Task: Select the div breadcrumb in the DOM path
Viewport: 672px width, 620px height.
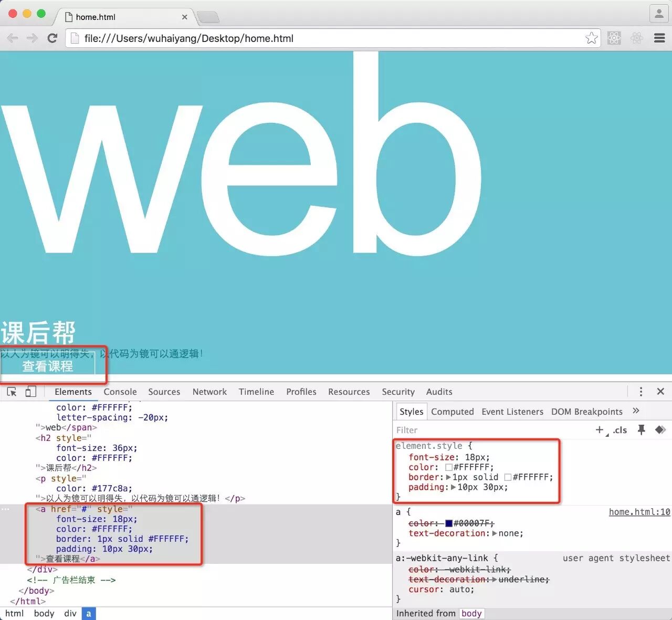Action: 70,613
